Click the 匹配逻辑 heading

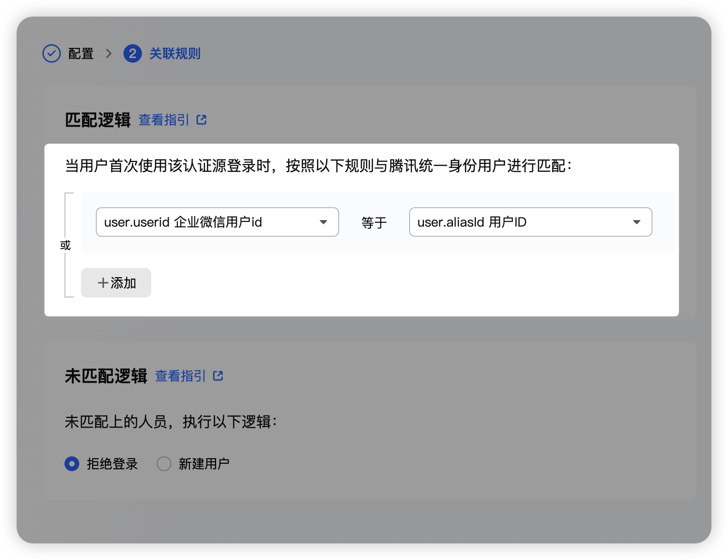pyautogui.click(x=98, y=120)
